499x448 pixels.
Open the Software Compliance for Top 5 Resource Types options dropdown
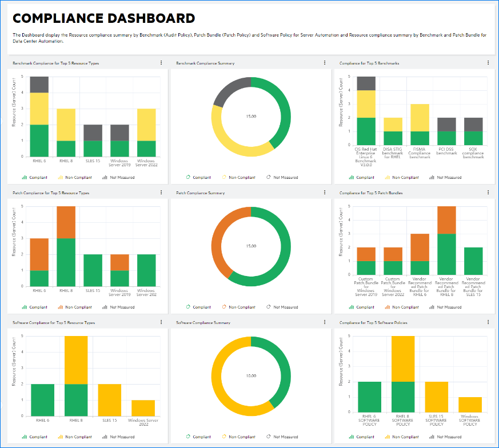[161, 322]
